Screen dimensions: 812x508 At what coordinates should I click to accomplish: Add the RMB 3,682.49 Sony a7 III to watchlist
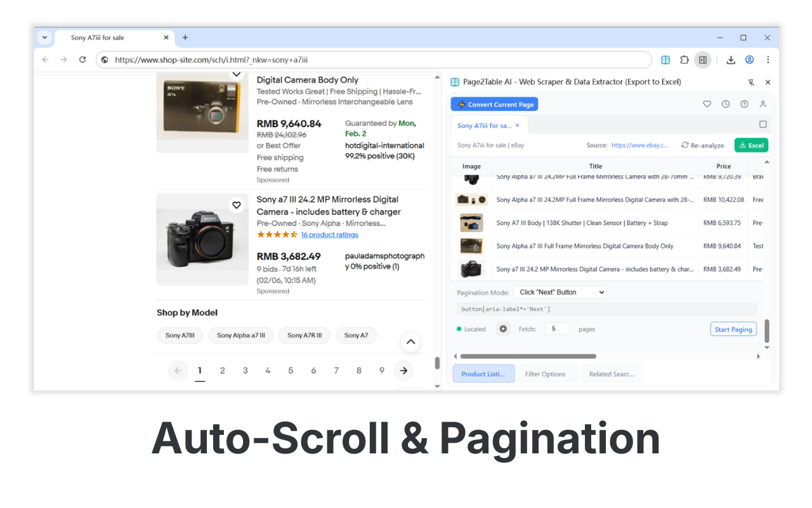237,205
